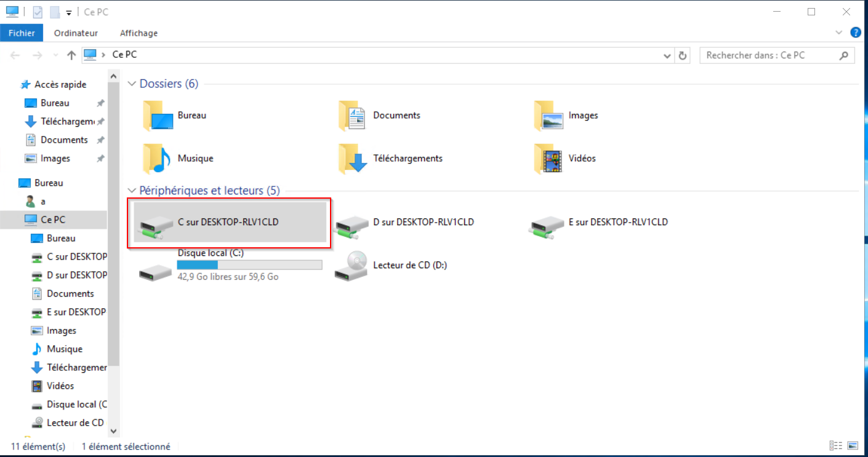This screenshot has height=457, width=868.
Task: Switch to large icons view in status bar
Action: 853,446
